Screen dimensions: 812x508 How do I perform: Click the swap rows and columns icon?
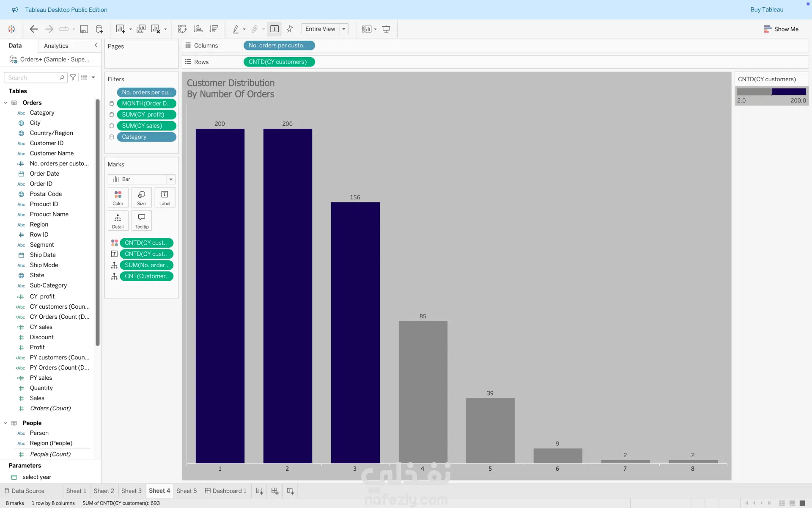coord(182,29)
